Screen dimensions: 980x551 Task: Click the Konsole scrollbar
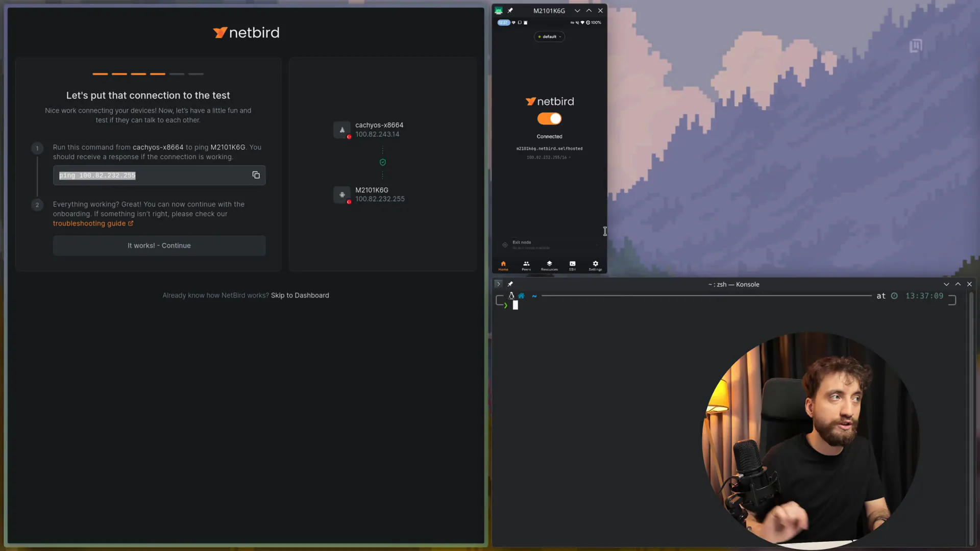pos(971,418)
